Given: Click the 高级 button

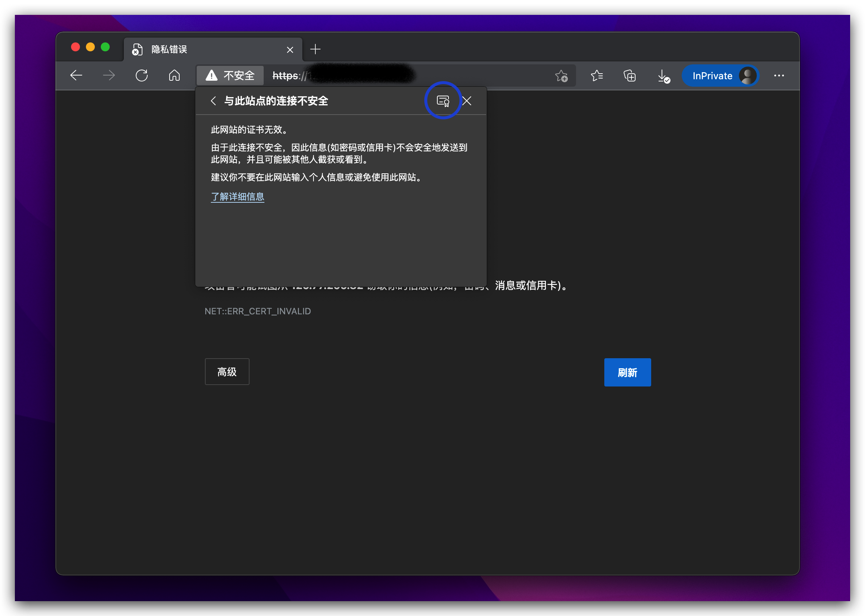Looking at the screenshot, I should [227, 372].
